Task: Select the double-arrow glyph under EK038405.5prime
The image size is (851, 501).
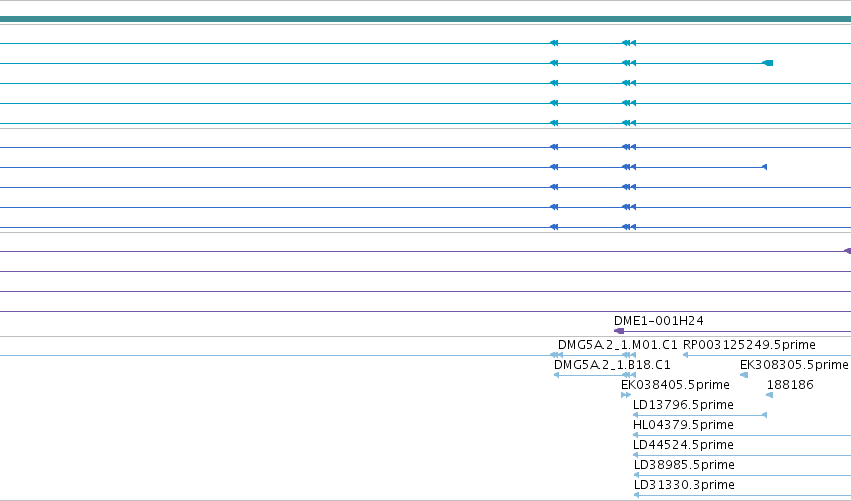Action: tap(626, 395)
